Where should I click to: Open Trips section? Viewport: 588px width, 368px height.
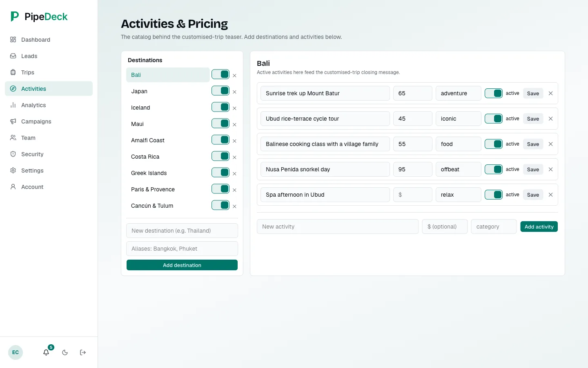(x=49, y=72)
